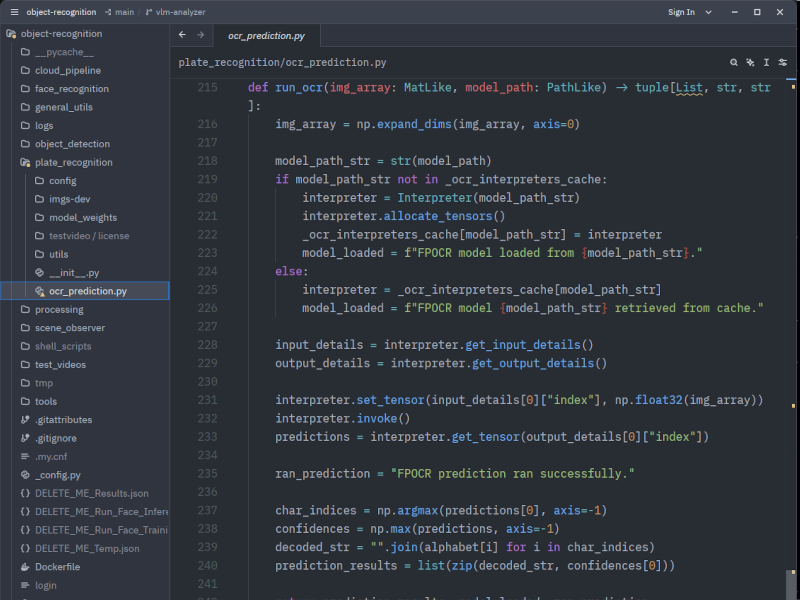Click the "FPOCR prediction ran successfully." string

coord(513,473)
